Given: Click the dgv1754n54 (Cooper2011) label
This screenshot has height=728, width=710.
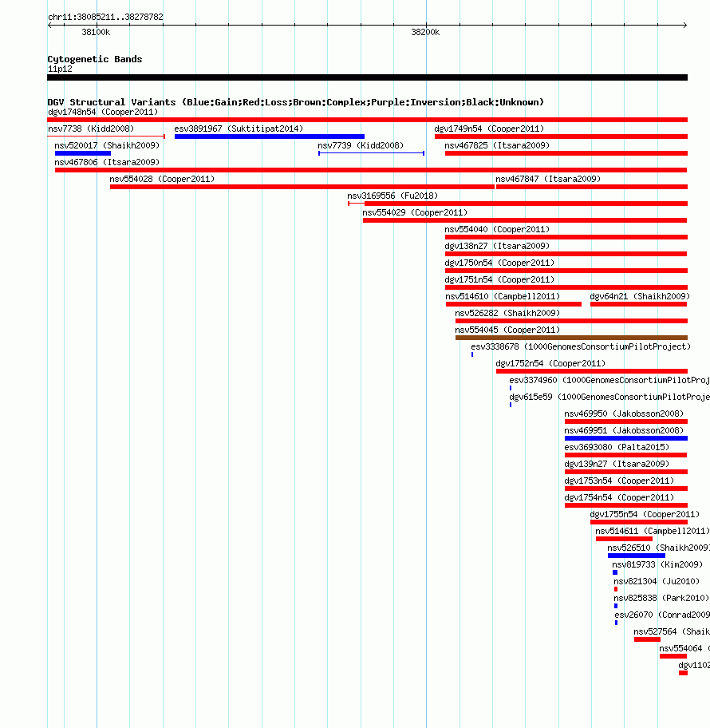Looking at the screenshot, I should pyautogui.click(x=619, y=497).
